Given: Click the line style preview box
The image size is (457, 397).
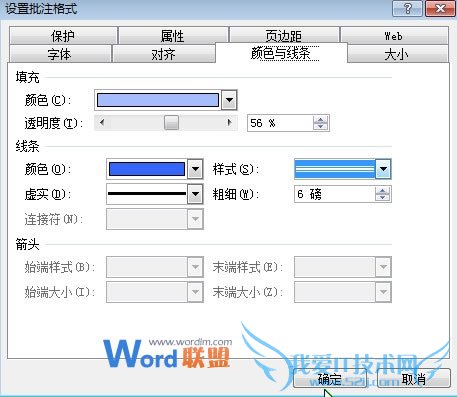Looking at the screenshot, I should [335, 169].
